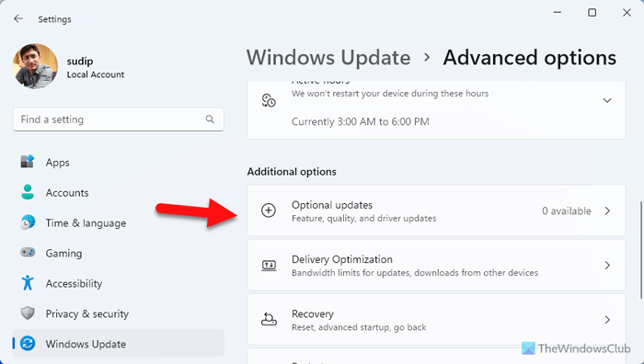Image resolution: width=644 pixels, height=364 pixels.
Task: Open Privacy & security settings
Action: pos(119,314)
